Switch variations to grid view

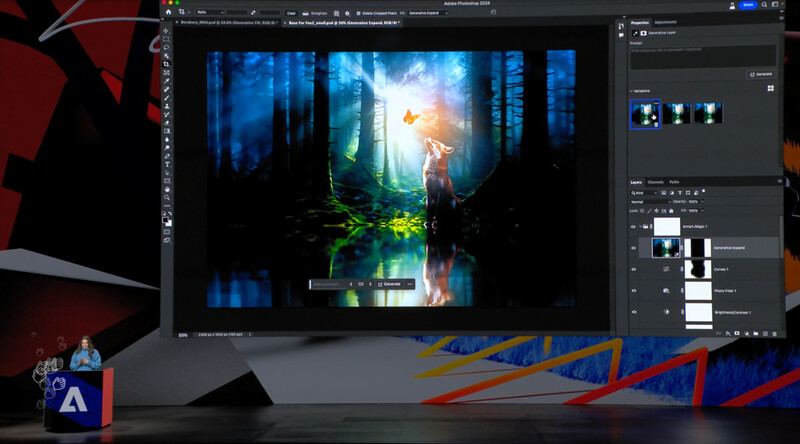coord(770,88)
